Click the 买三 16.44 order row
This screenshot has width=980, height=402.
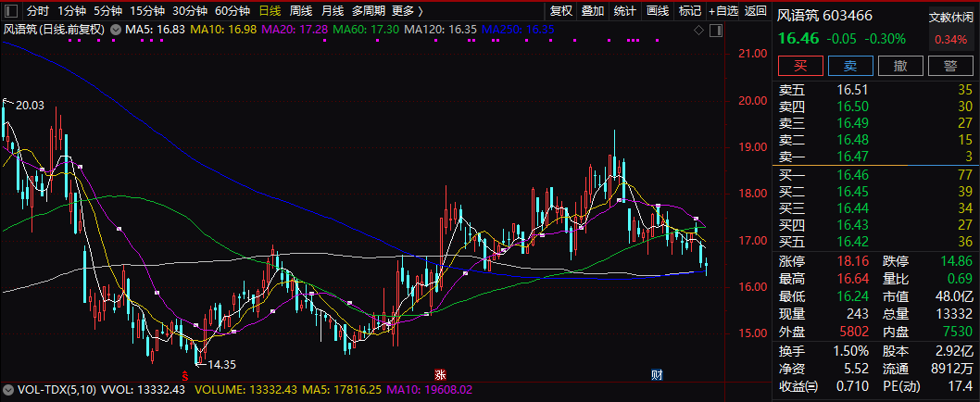[x=875, y=208]
